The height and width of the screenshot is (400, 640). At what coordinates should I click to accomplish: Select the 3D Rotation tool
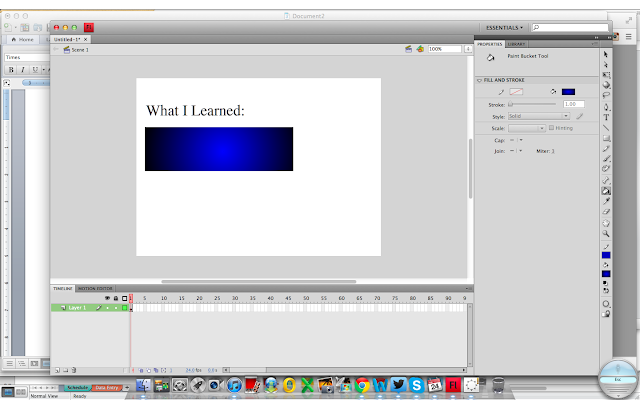606,85
